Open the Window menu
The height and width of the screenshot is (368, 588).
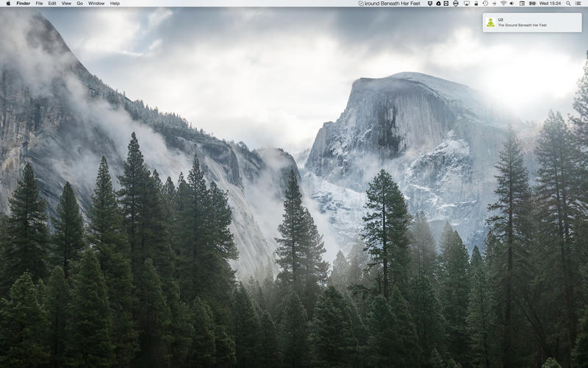96,3
